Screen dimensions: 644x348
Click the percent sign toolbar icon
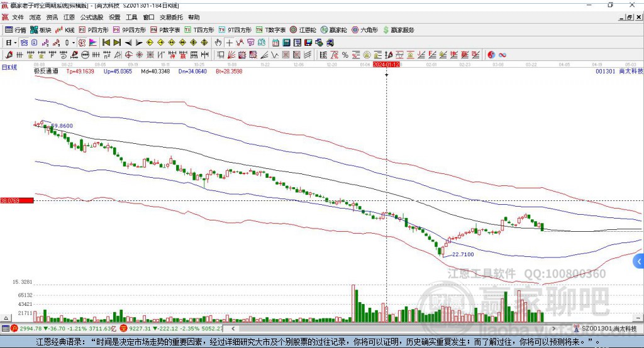[x=345, y=55]
